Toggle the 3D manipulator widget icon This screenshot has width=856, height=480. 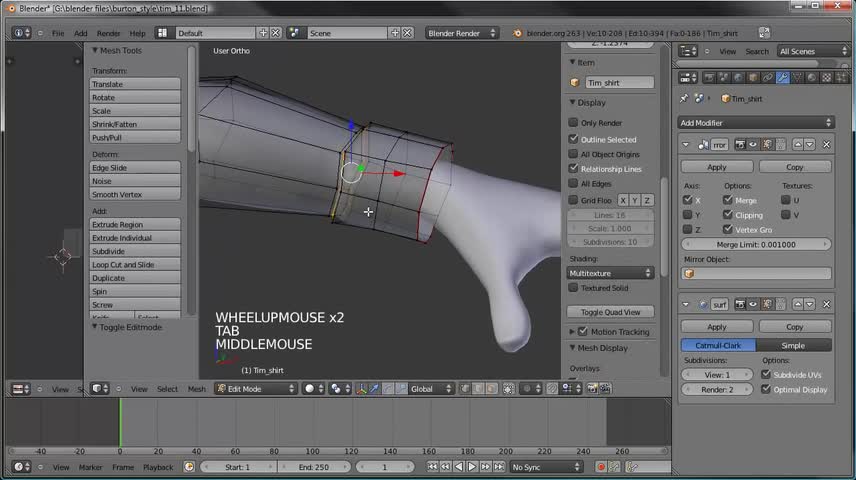click(x=361, y=389)
